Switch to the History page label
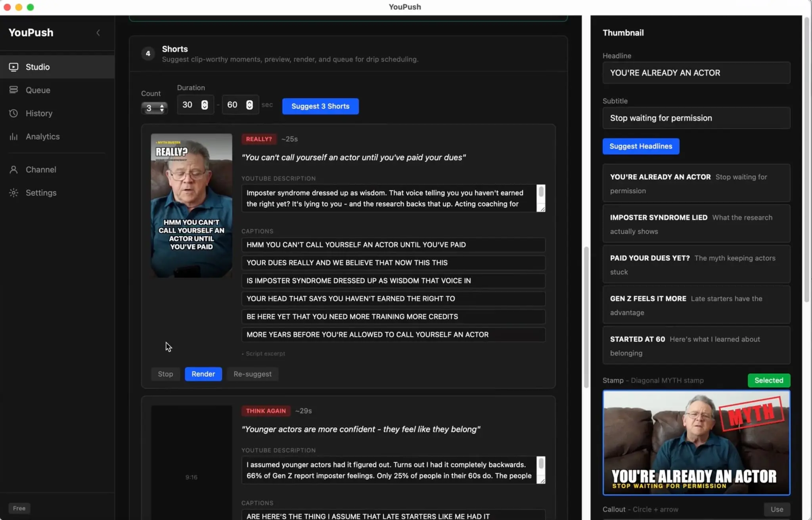 (39, 113)
